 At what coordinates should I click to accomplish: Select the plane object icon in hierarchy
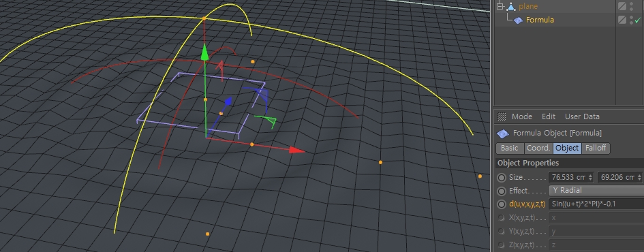[511, 6]
